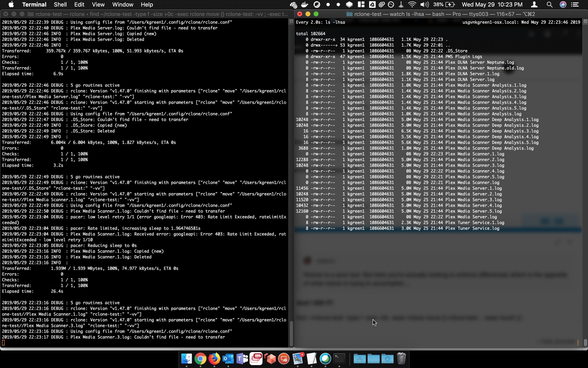Image resolution: width=588 pixels, height=368 pixels.
Task: Click the split pane icon in left terminal
Action: [291, 22]
